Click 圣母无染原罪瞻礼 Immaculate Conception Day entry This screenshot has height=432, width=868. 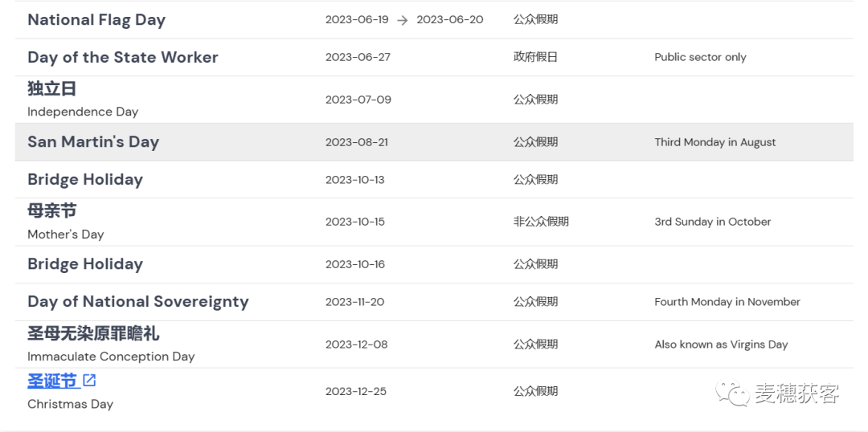tap(111, 344)
